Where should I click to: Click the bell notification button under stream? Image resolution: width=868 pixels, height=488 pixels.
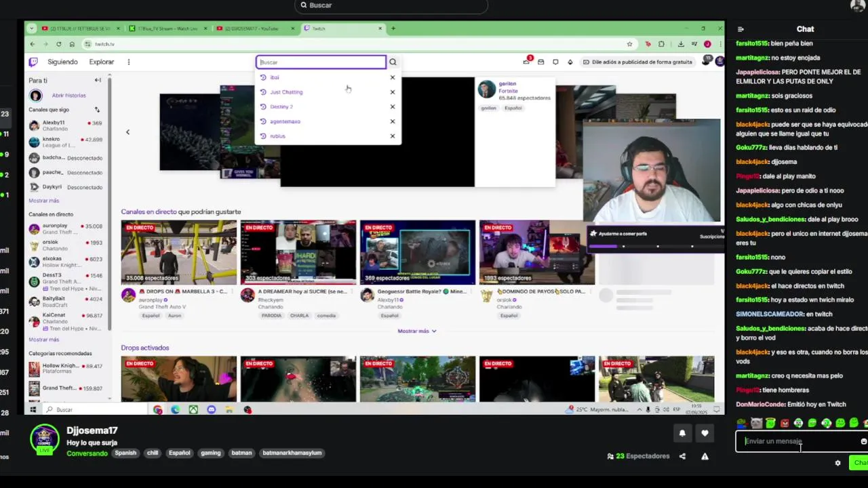(682, 433)
